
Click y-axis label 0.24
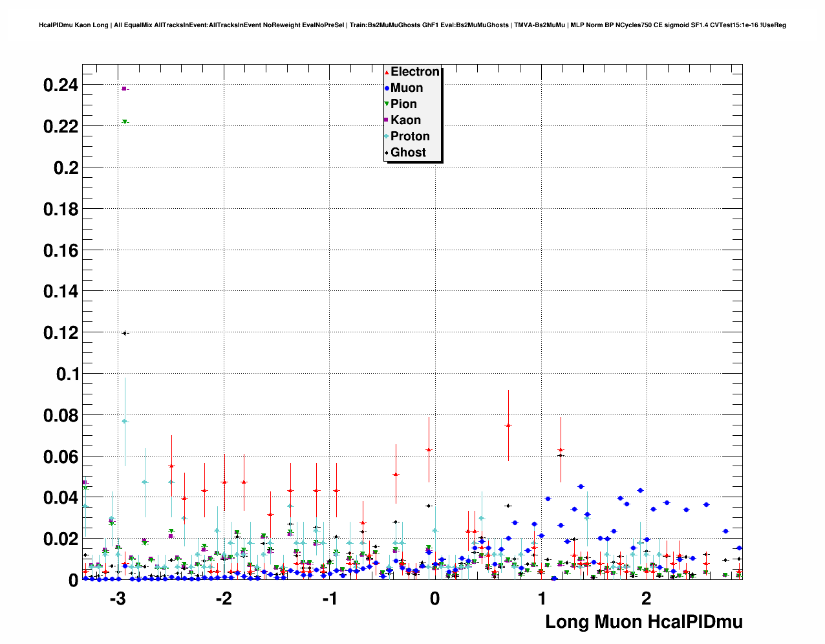click(60, 85)
